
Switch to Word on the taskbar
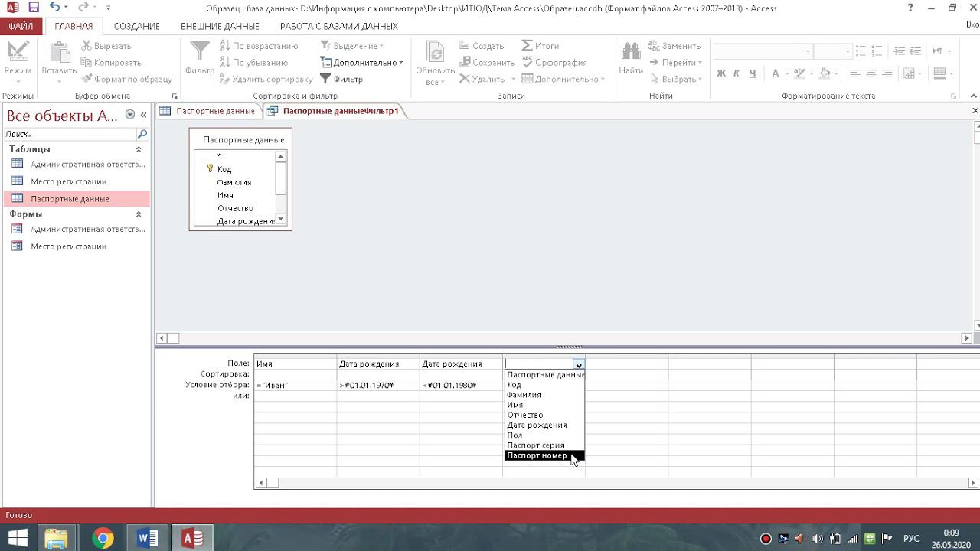[x=147, y=538]
